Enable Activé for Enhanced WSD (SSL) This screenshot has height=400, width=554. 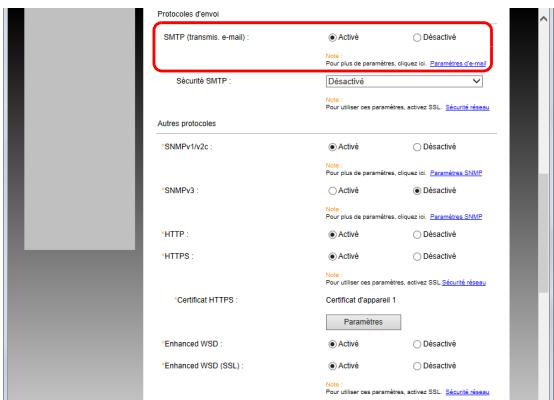pyautogui.click(x=332, y=366)
